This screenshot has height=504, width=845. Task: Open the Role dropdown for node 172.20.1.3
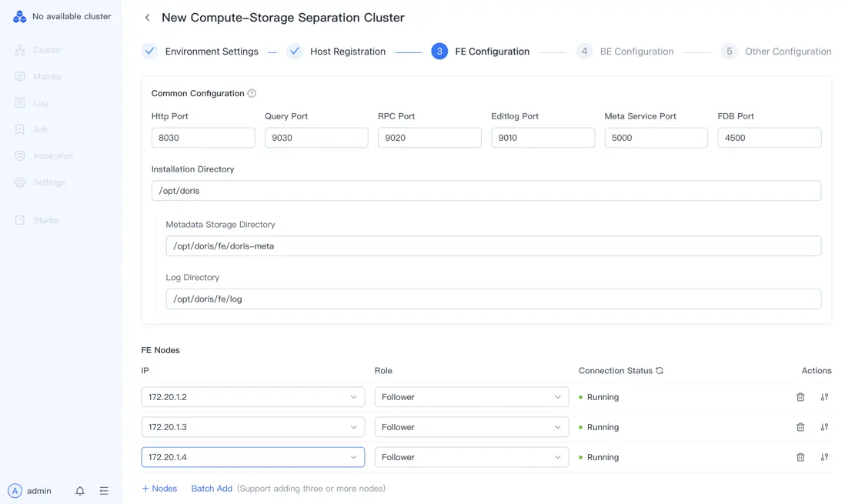[471, 427]
